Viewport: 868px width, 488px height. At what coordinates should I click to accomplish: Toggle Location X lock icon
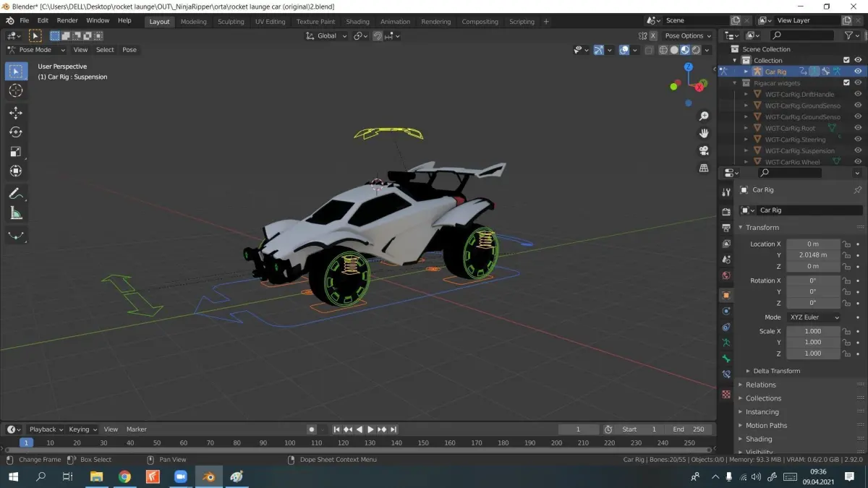(x=846, y=244)
